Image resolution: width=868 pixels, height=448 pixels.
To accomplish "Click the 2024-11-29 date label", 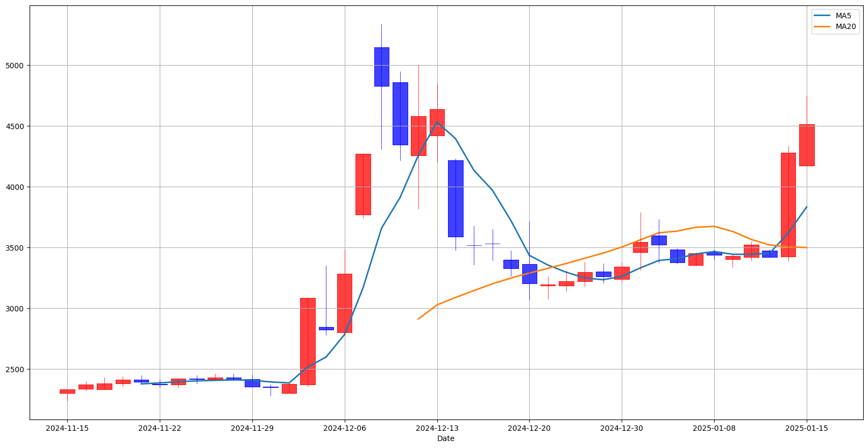I will [x=252, y=429].
